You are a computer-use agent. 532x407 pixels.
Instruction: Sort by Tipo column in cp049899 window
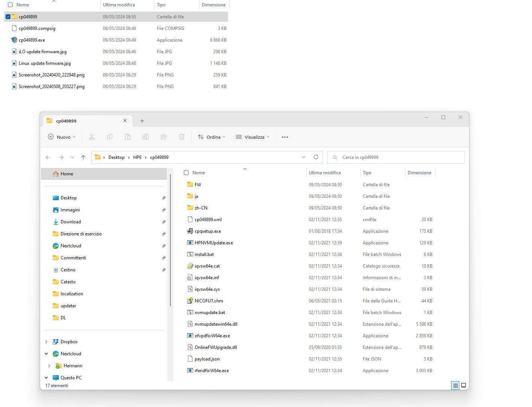pyautogui.click(x=367, y=173)
